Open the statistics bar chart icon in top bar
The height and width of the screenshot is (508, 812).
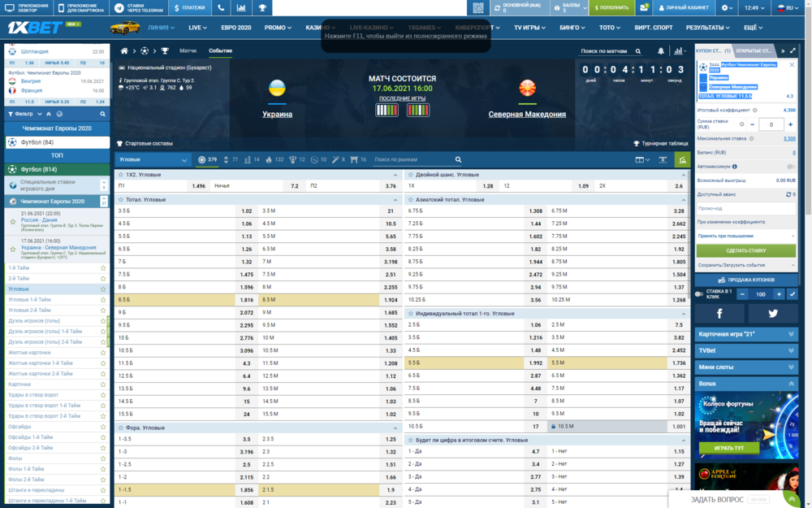tap(241, 8)
